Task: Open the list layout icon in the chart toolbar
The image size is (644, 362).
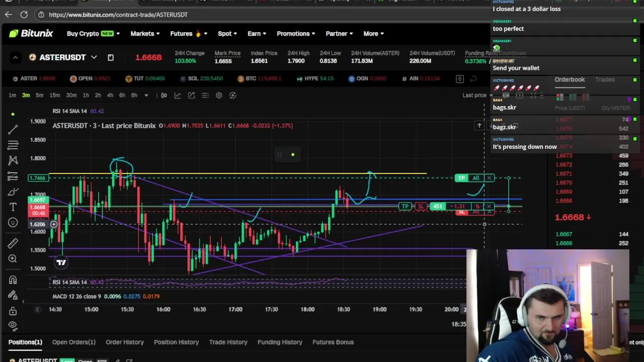Action: click(x=205, y=96)
